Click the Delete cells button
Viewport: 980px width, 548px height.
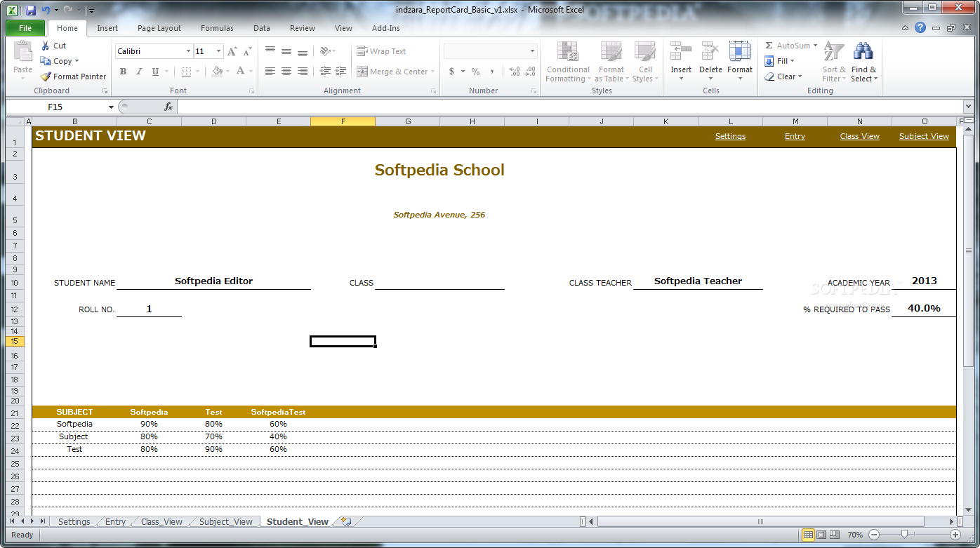tap(710, 62)
